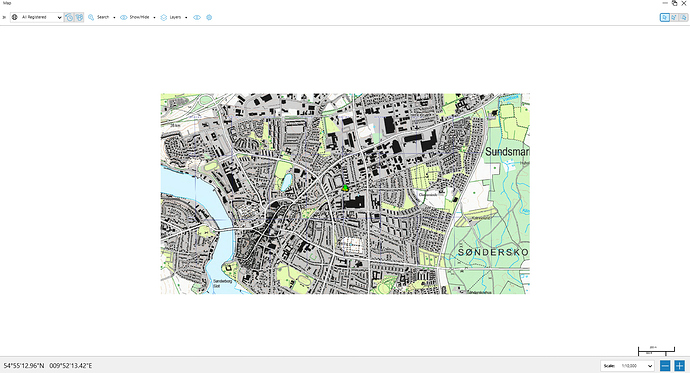
Task: Click the Search magnifier icon
Action: (x=91, y=18)
